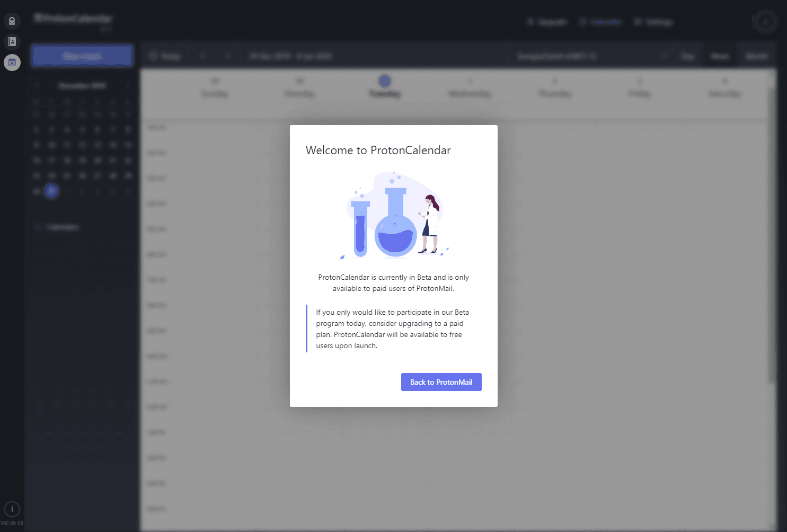Click the info icon at sidebar bottom
This screenshot has height=532, width=787.
coord(12,509)
